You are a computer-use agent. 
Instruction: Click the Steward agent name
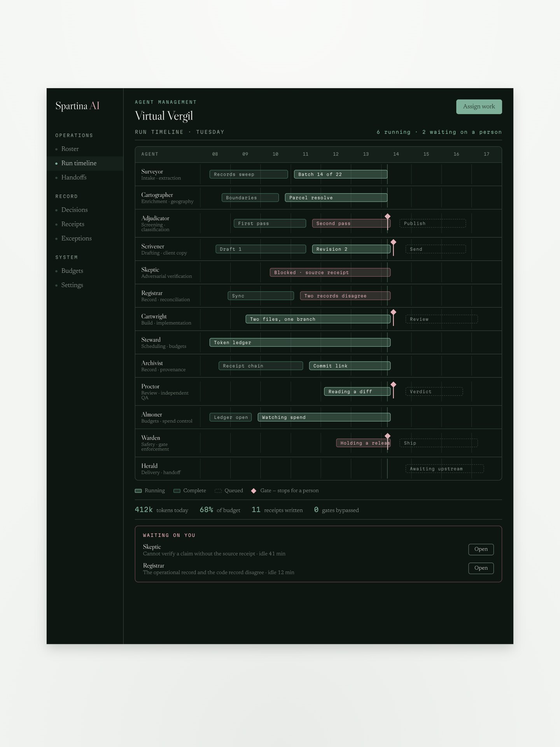(151, 340)
